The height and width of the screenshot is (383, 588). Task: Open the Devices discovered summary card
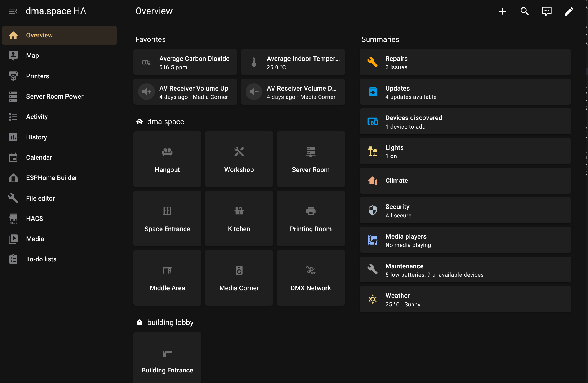[465, 121]
